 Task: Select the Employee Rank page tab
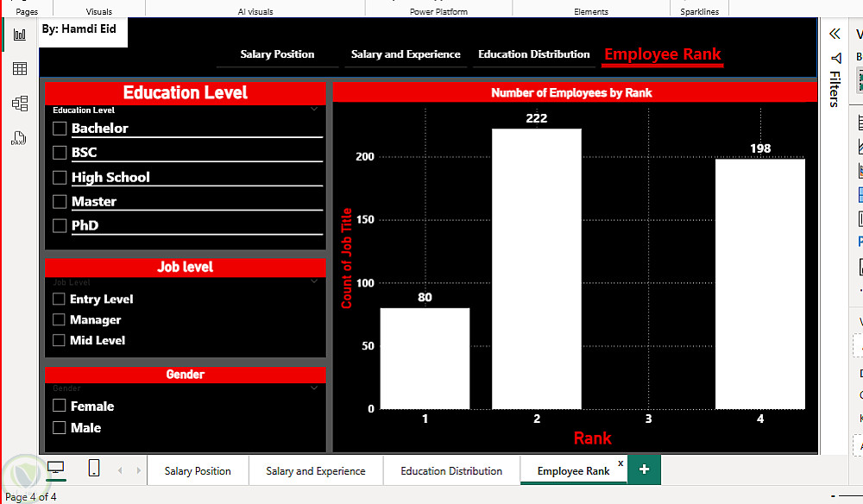click(x=573, y=471)
